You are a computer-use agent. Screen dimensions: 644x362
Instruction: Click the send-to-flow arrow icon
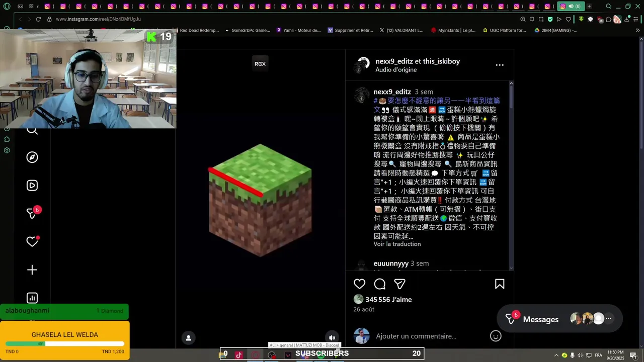click(559, 19)
